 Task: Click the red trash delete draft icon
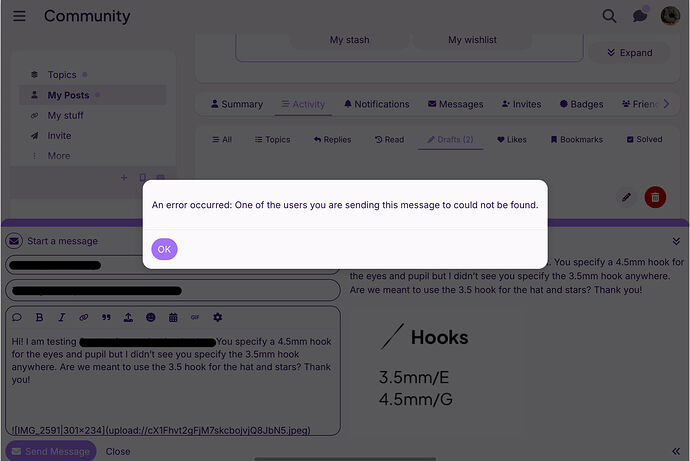[655, 197]
